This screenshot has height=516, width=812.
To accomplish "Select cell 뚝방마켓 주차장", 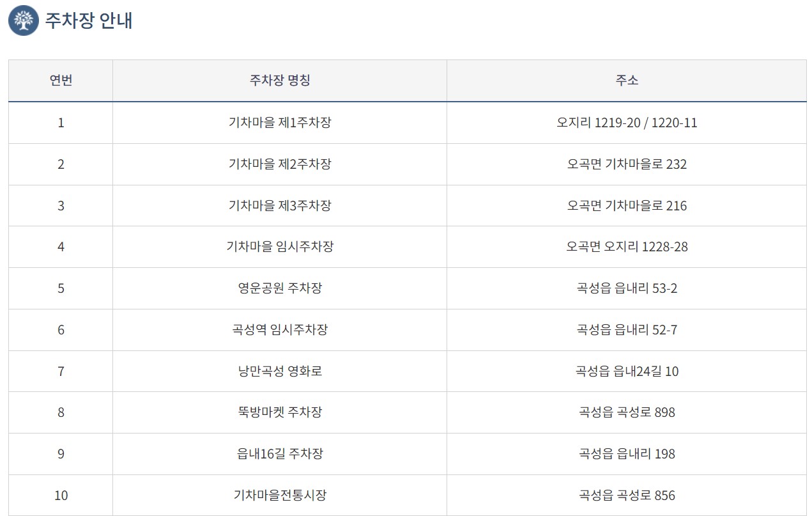I will coord(280,412).
